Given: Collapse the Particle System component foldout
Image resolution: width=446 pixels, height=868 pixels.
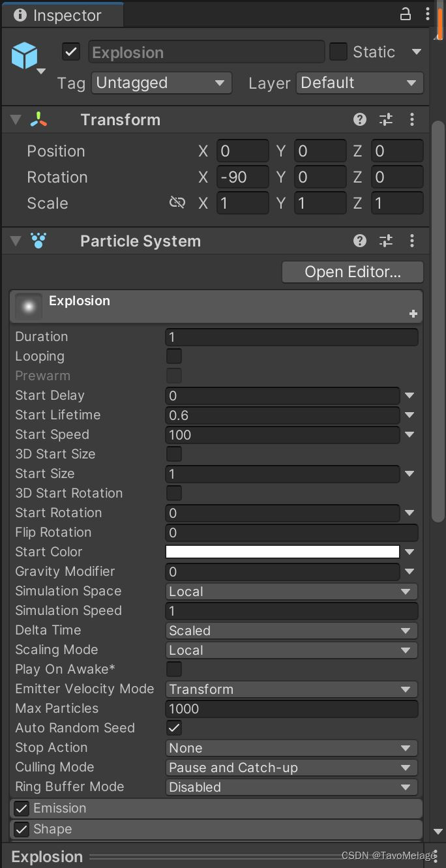Looking at the screenshot, I should [15, 241].
